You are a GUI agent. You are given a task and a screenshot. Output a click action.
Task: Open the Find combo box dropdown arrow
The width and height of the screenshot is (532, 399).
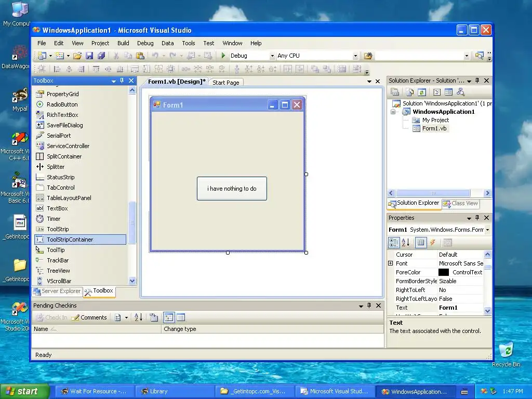click(x=467, y=56)
